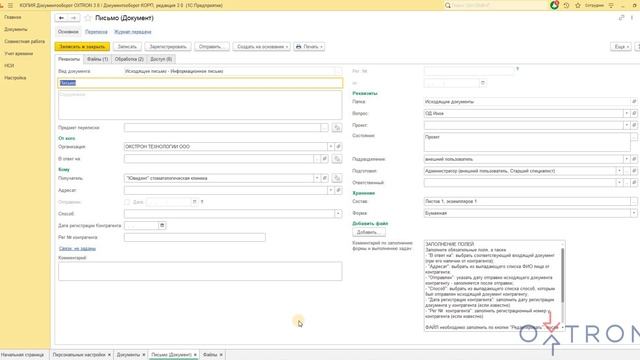Open the Проект record via open icon
The height and width of the screenshot is (360, 640).
point(634,125)
